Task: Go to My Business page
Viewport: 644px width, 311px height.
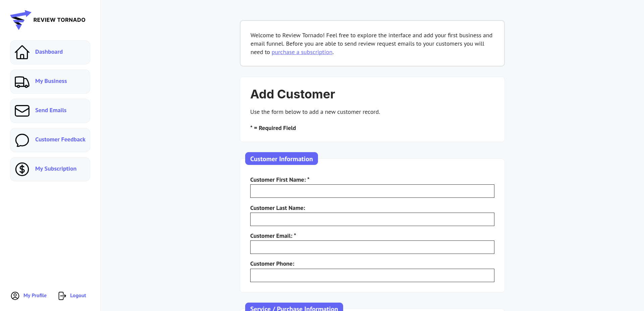Action: click(x=51, y=81)
